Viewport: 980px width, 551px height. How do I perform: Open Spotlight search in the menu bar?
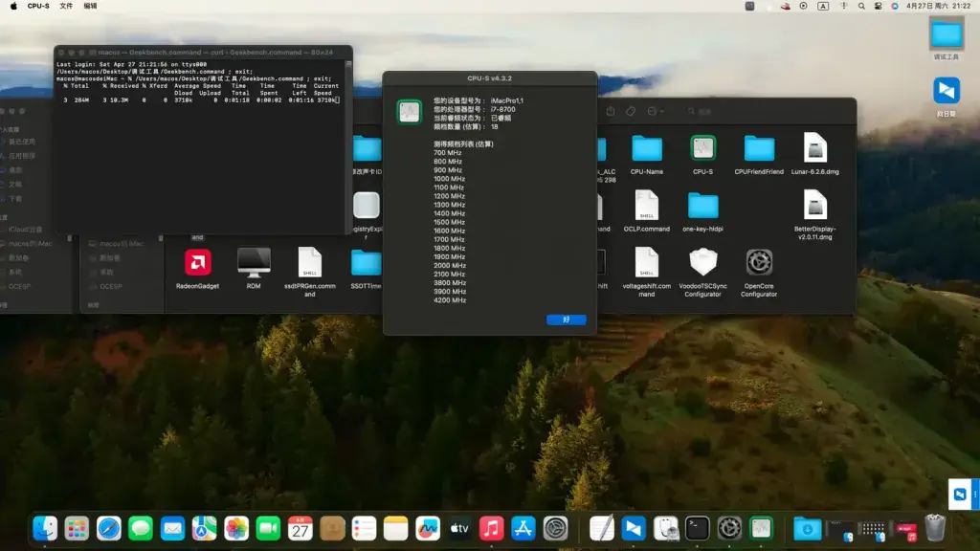click(861, 6)
